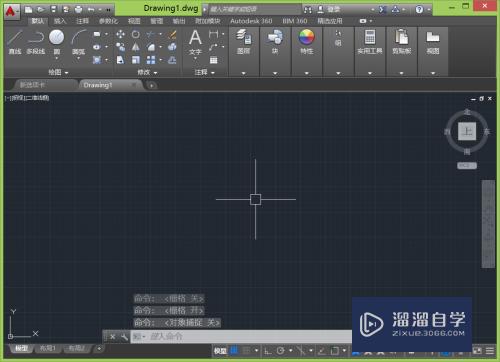Image resolution: width=500 pixels, height=362 pixels.
Task: Click the search keyword input field
Action: click(255, 9)
